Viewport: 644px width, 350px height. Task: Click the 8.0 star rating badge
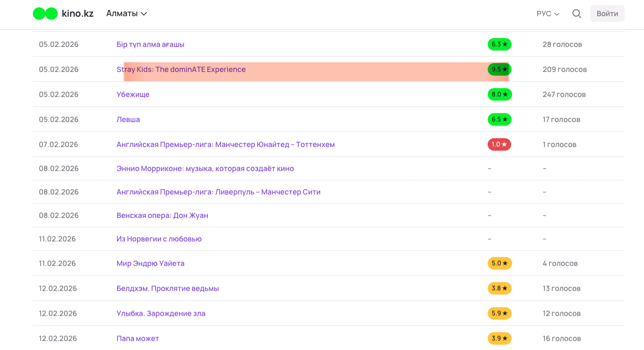[x=499, y=94]
